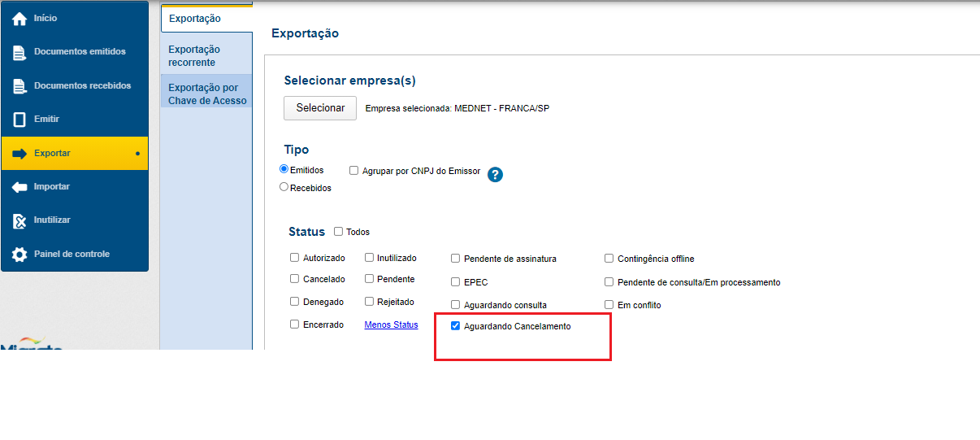Click the Selecionar empresa button

(x=320, y=108)
